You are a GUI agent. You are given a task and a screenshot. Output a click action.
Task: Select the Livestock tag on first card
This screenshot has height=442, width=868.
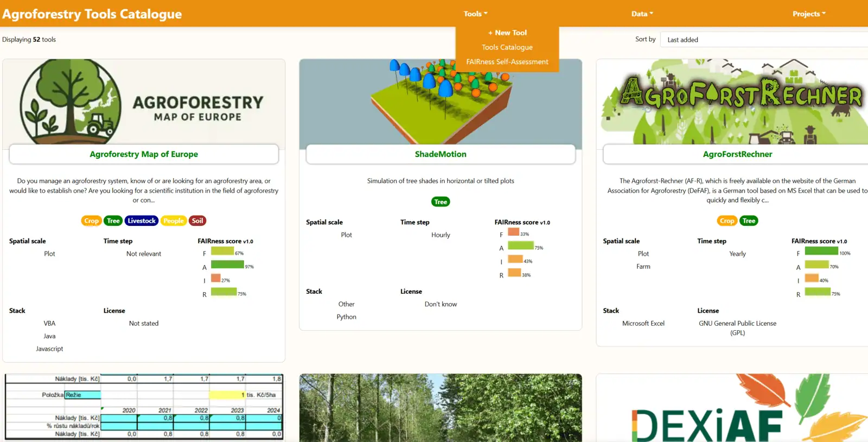[142, 220]
